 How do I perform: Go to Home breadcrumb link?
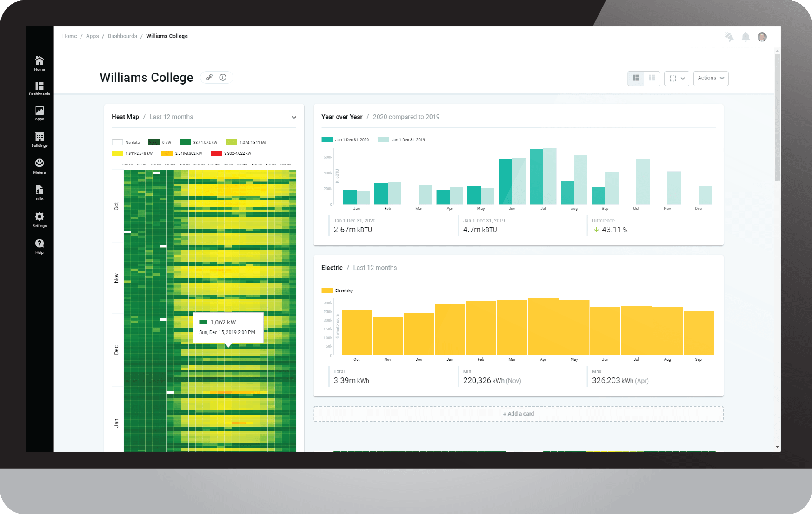(70, 36)
